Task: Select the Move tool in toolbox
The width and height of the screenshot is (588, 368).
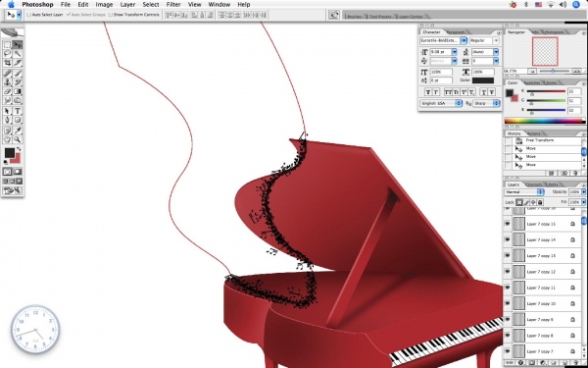Action: pyautogui.click(x=18, y=45)
